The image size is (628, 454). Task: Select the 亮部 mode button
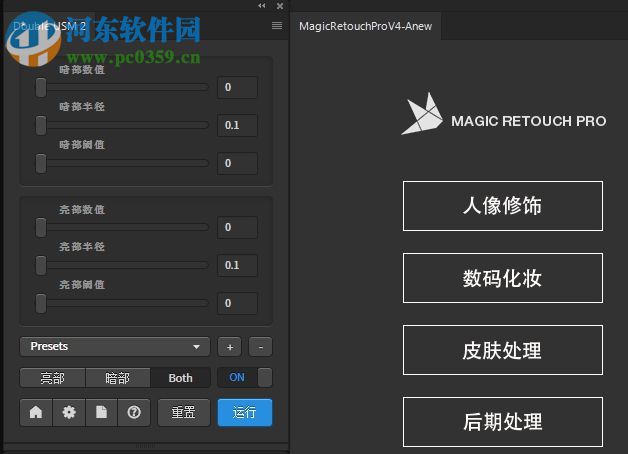52,378
